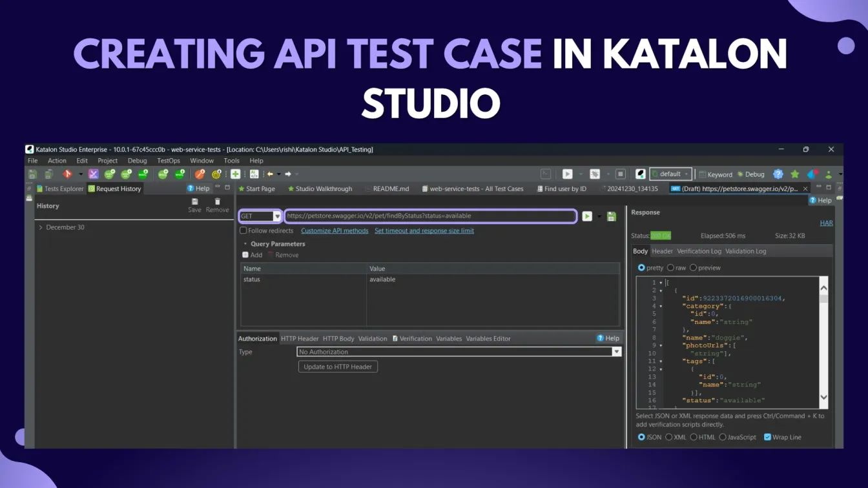Select the pretty radio button
The width and height of the screenshot is (868, 488).
(x=641, y=267)
